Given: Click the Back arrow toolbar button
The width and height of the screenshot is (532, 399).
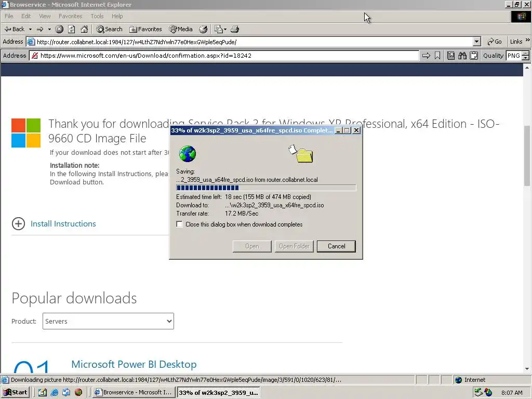Looking at the screenshot, I should (x=14, y=29).
